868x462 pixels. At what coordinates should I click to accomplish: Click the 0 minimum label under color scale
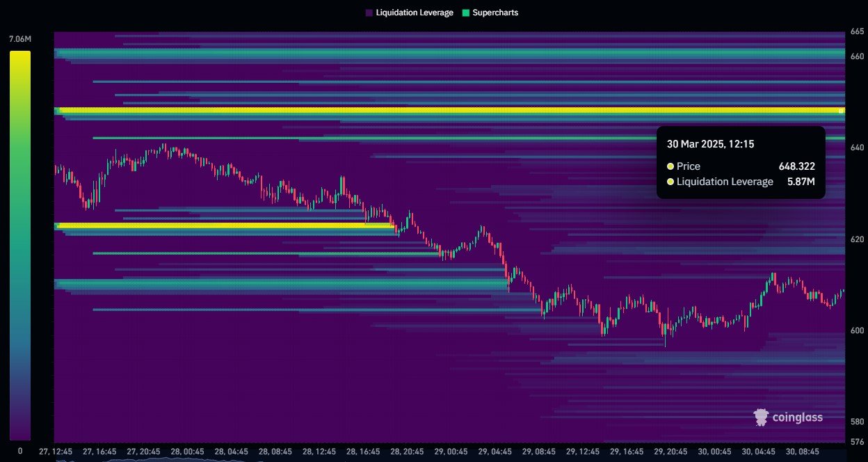19,451
